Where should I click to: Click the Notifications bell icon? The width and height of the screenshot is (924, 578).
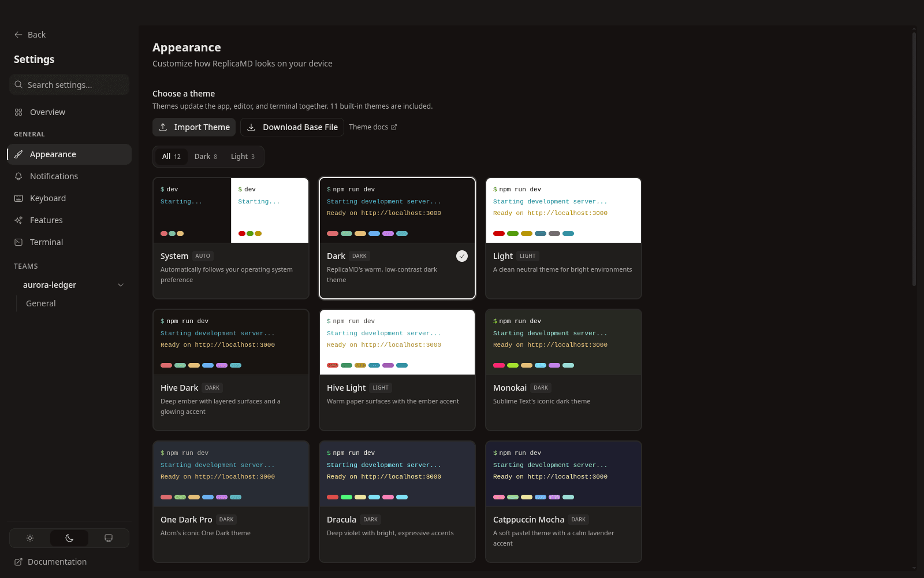tap(18, 176)
